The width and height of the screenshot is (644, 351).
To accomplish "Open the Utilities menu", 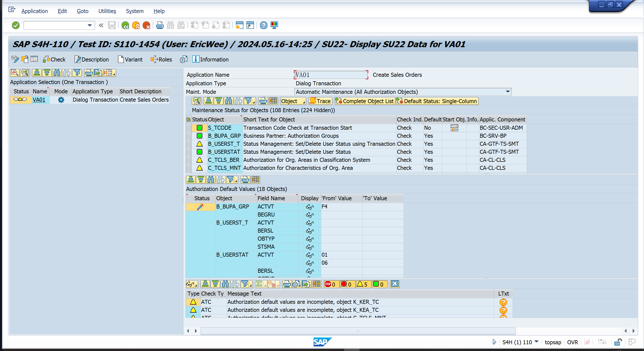I will [107, 11].
